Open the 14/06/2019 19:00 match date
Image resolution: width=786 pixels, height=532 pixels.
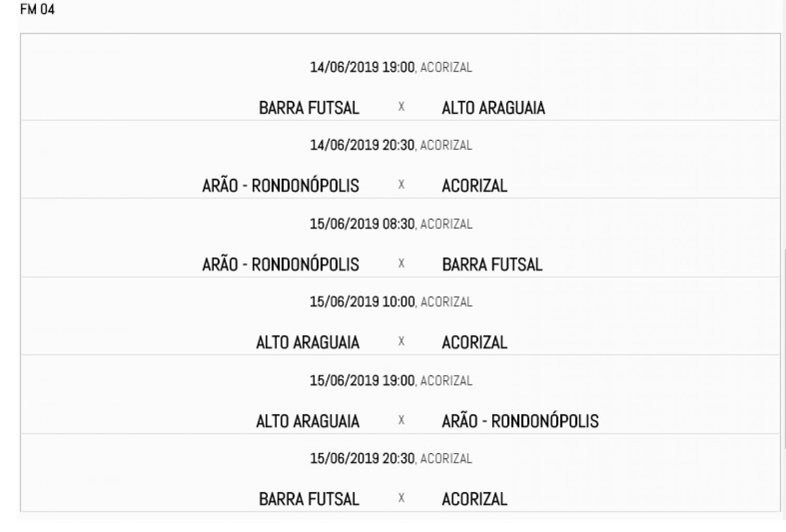pos(362,67)
